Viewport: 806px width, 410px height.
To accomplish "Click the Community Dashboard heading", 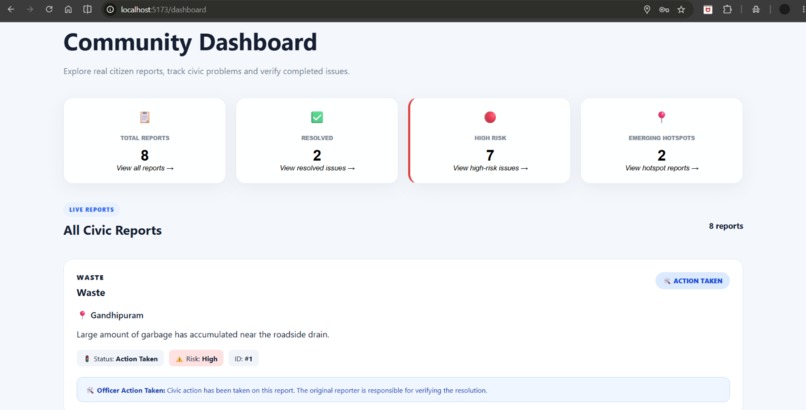I will tap(190, 42).
